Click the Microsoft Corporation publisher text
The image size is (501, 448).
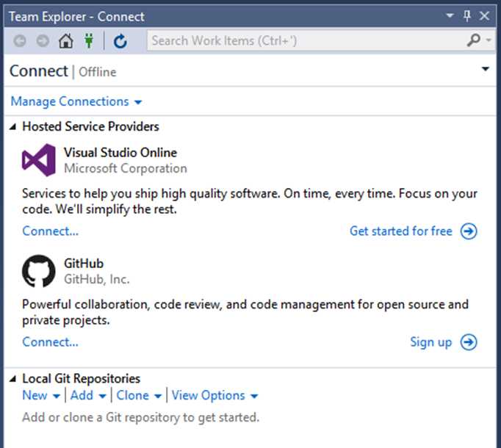pyautogui.click(x=125, y=168)
